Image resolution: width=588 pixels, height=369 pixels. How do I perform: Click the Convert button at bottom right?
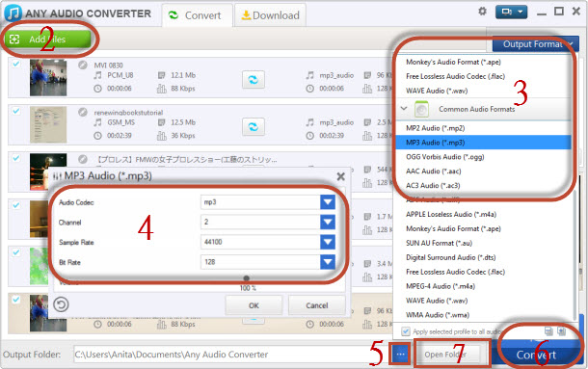point(537,355)
